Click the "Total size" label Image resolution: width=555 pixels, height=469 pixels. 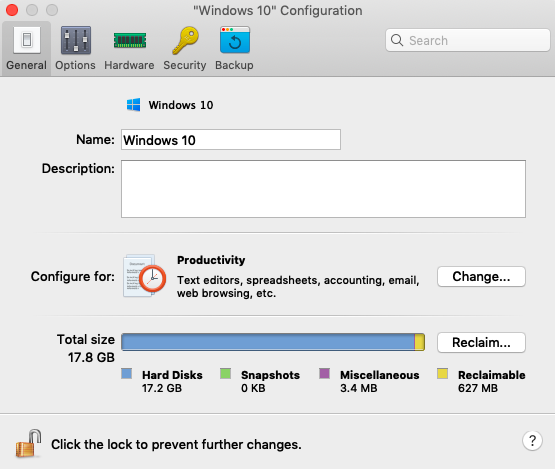(x=86, y=339)
